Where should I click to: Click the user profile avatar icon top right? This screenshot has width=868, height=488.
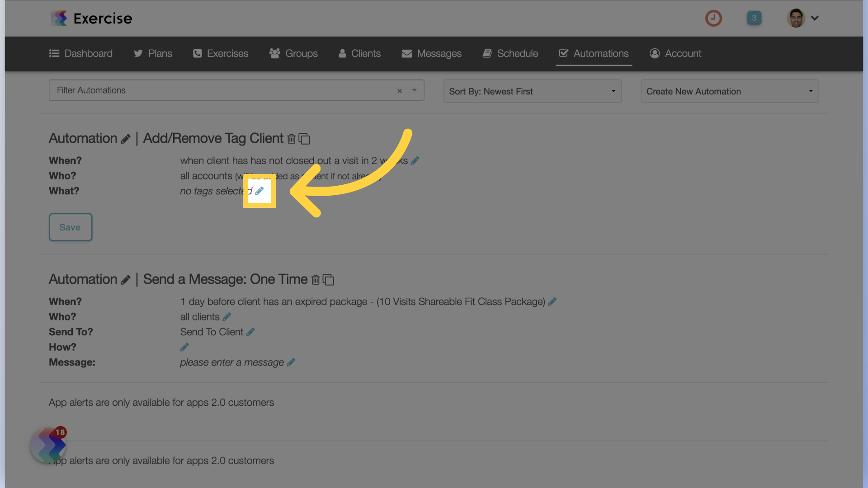coord(796,18)
